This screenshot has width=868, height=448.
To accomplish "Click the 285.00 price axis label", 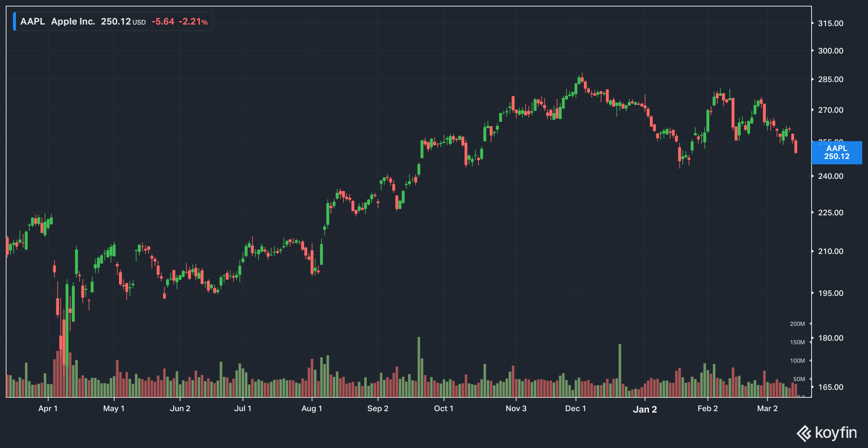I will (x=830, y=79).
